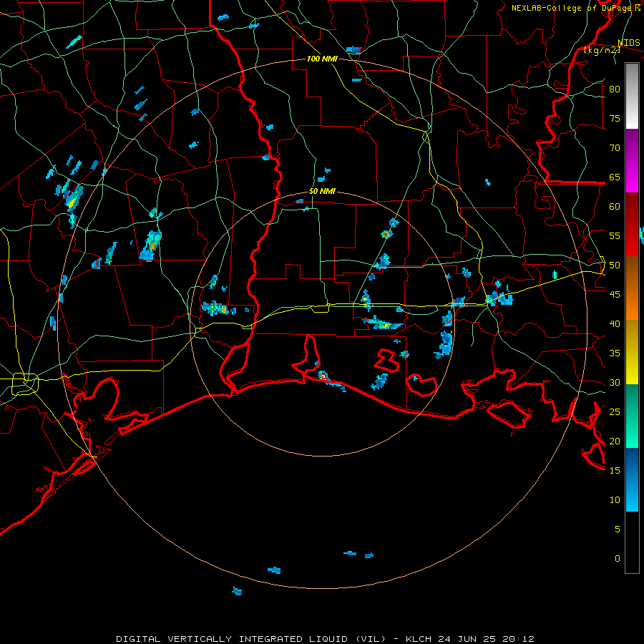Click the scale value 55
Image resolution: width=644 pixels, height=644 pixels.
click(x=615, y=235)
